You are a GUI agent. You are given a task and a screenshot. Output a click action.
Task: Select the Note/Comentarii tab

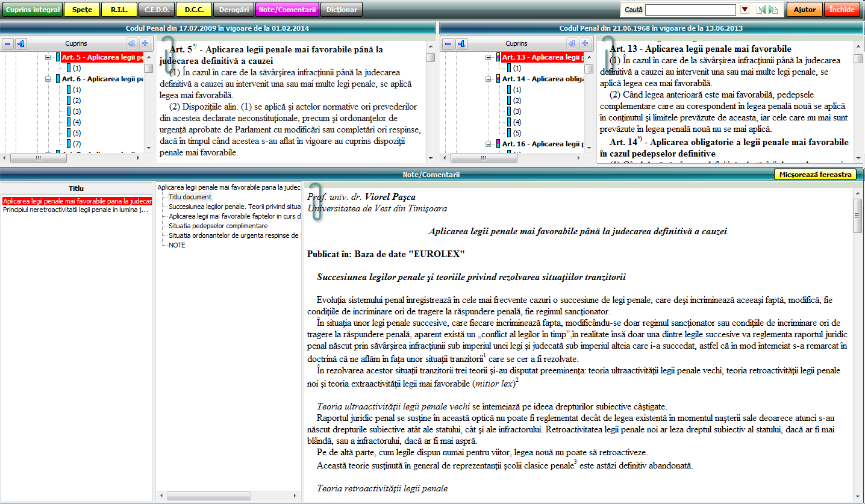(287, 10)
